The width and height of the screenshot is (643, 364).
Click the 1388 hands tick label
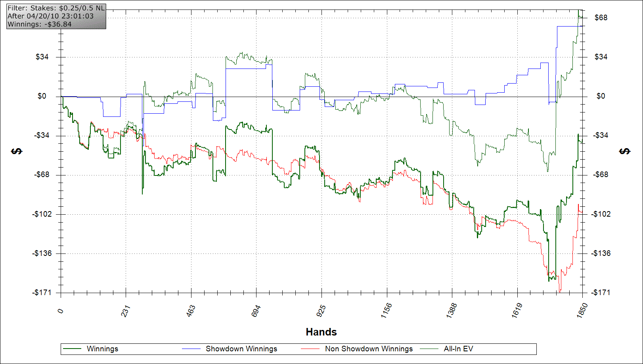click(x=452, y=310)
